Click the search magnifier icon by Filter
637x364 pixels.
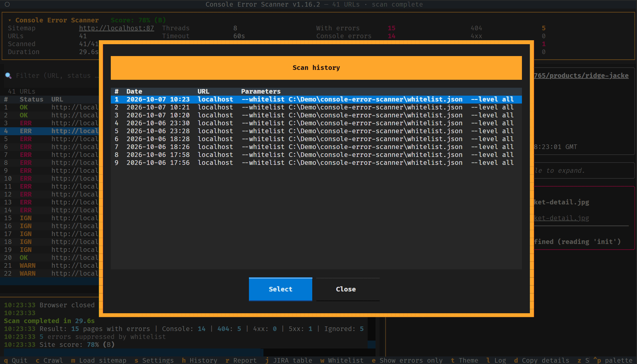point(8,76)
